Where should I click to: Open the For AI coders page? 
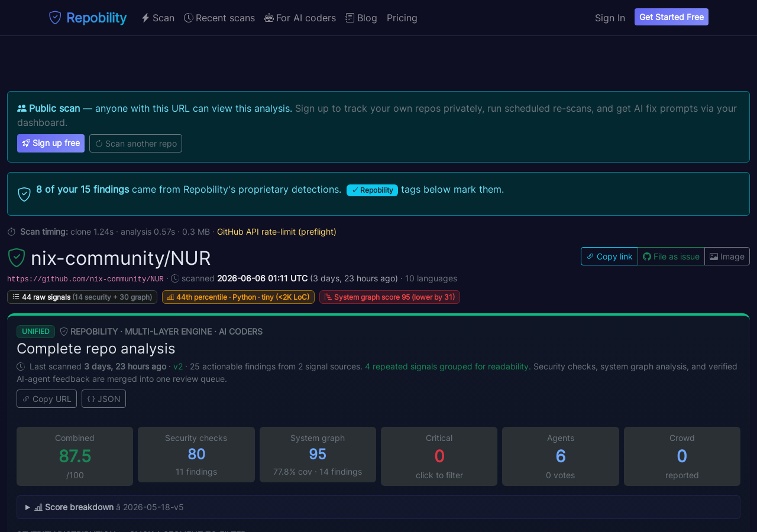point(300,18)
